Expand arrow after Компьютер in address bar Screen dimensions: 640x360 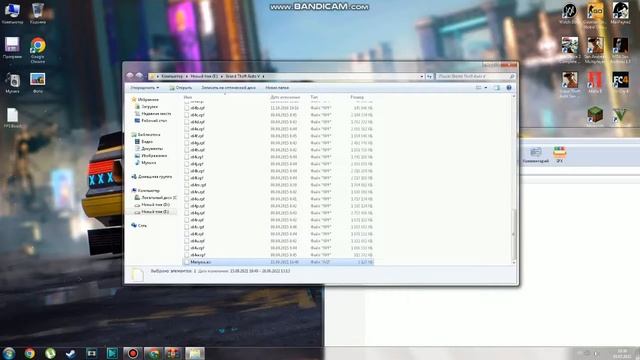pyautogui.click(x=187, y=76)
